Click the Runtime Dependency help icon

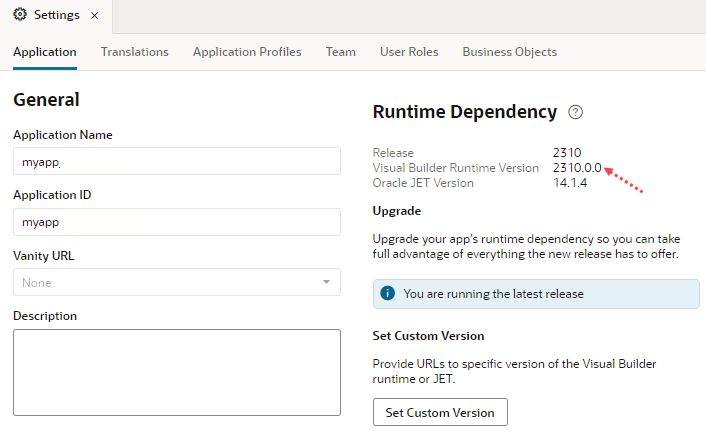click(575, 112)
